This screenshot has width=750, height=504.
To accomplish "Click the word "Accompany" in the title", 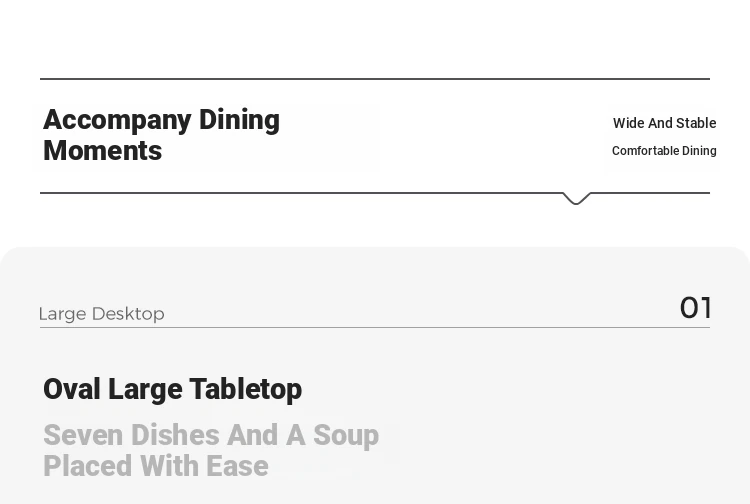I will pos(117,121).
